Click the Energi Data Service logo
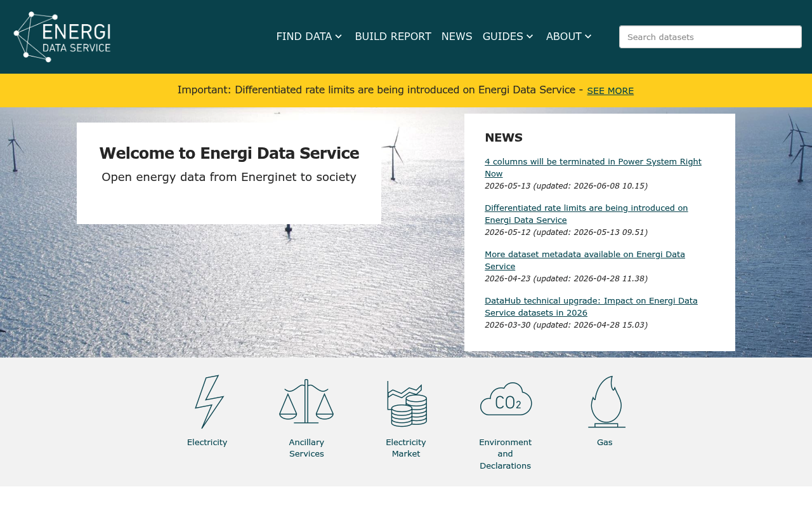Image resolution: width=812 pixels, height=508 pixels. tap(62, 37)
